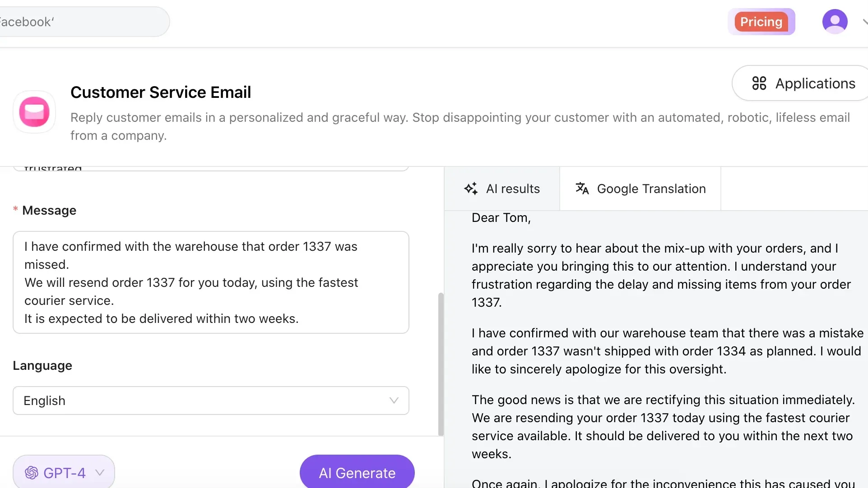Image resolution: width=868 pixels, height=488 pixels.
Task: Click the translation icon on Google Translation tab
Action: 582,189
